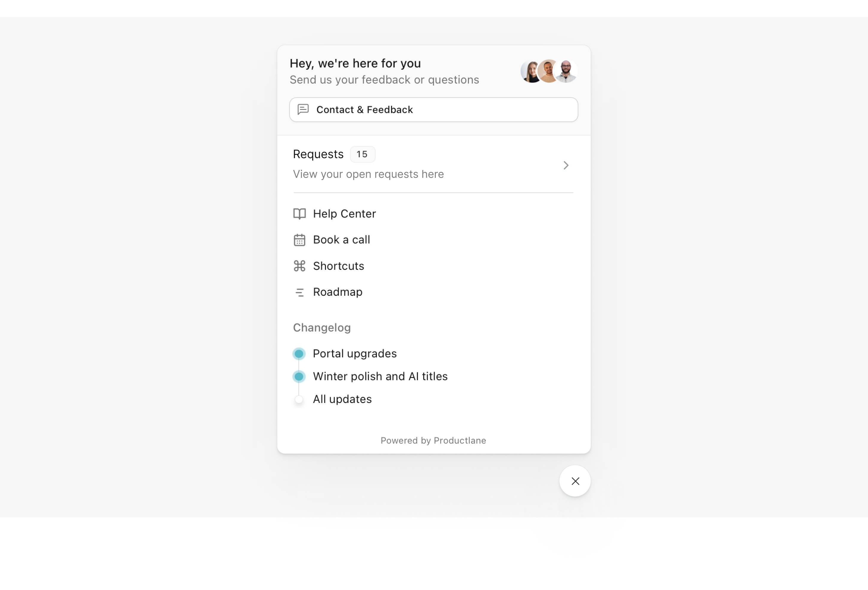Click the white dot beside All updates
Screen dimensions: 868x590
pyautogui.click(x=299, y=399)
